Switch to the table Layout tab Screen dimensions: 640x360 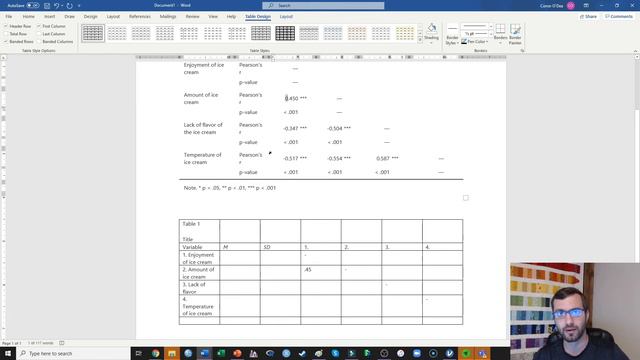pos(286,16)
